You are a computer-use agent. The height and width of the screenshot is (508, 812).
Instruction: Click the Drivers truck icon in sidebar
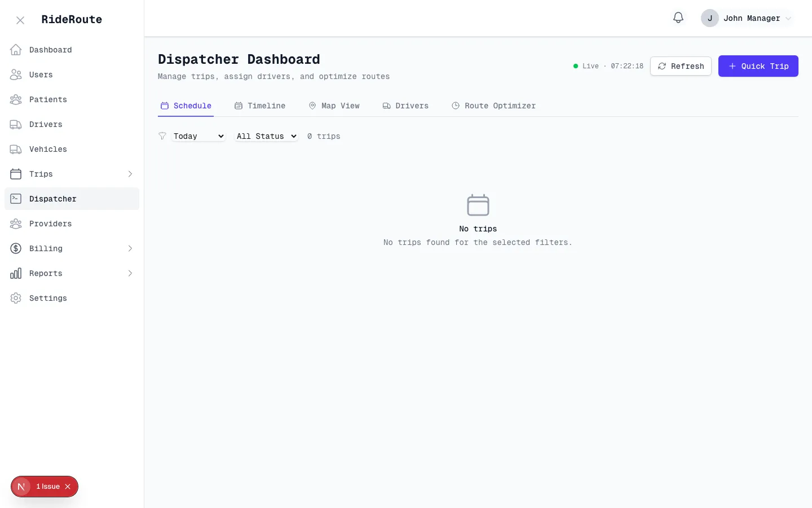click(16, 124)
